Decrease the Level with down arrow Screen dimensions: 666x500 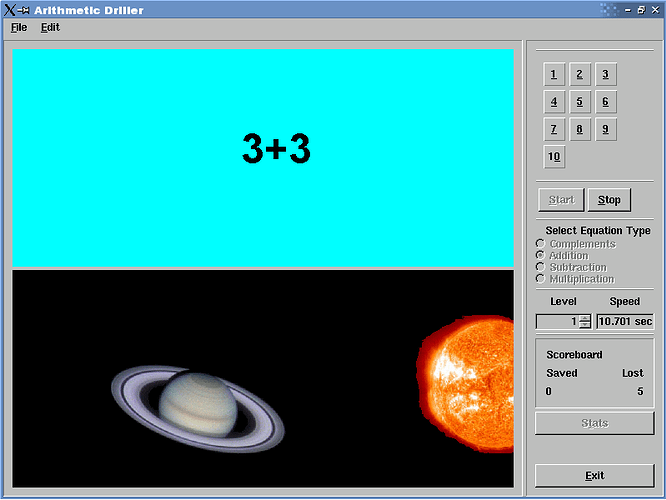(585, 325)
